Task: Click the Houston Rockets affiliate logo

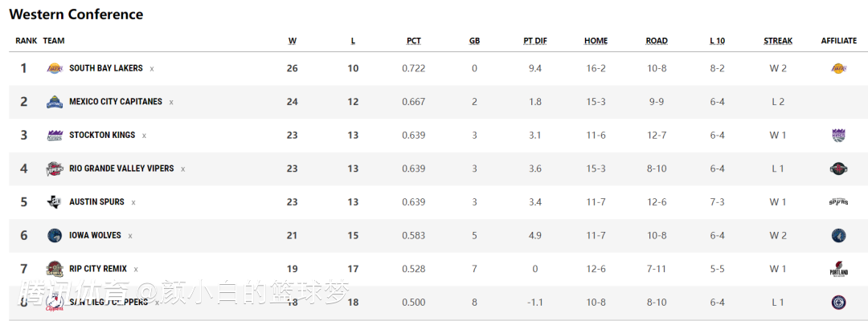Action: (838, 169)
